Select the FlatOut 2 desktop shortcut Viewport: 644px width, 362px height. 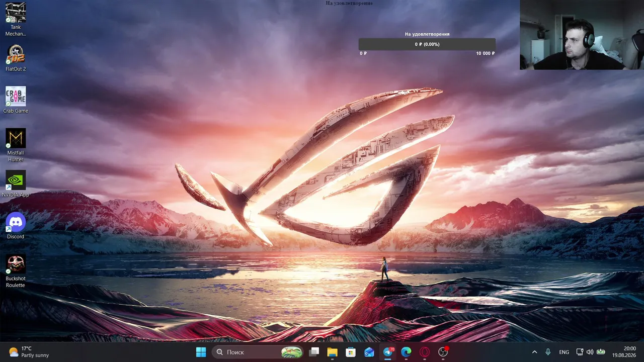16,58
